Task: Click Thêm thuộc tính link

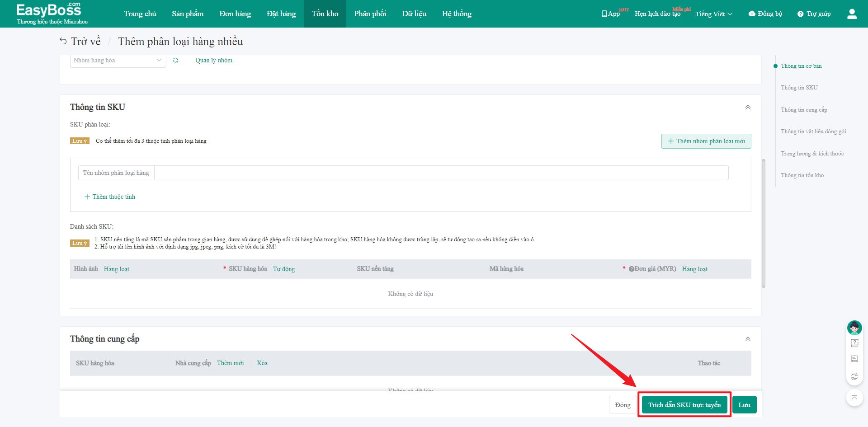Action: tap(110, 197)
